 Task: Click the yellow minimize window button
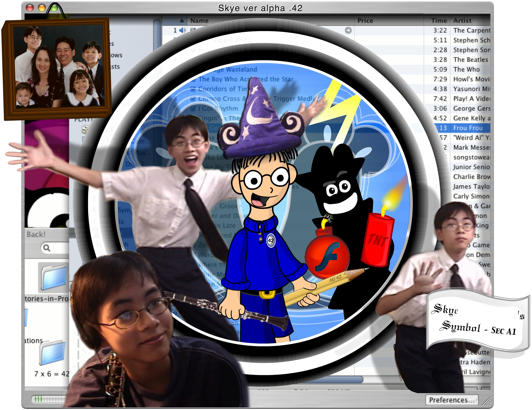[x=42, y=8]
